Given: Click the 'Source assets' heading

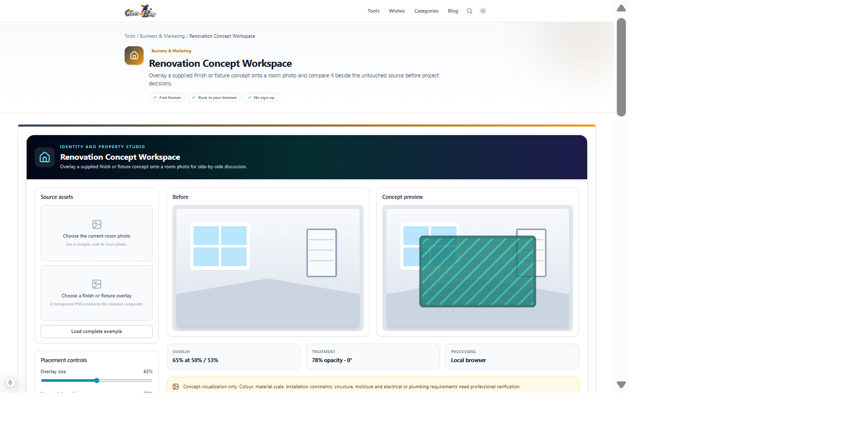Looking at the screenshot, I should (x=57, y=197).
